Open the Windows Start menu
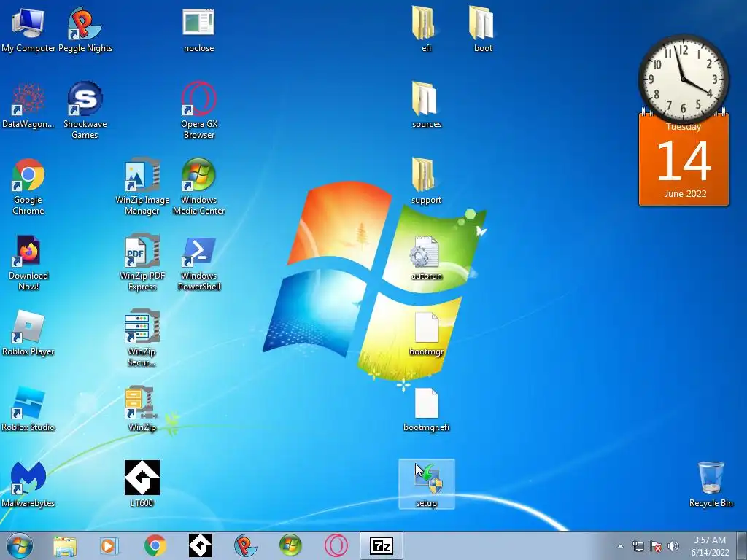747x560 pixels. (20, 545)
